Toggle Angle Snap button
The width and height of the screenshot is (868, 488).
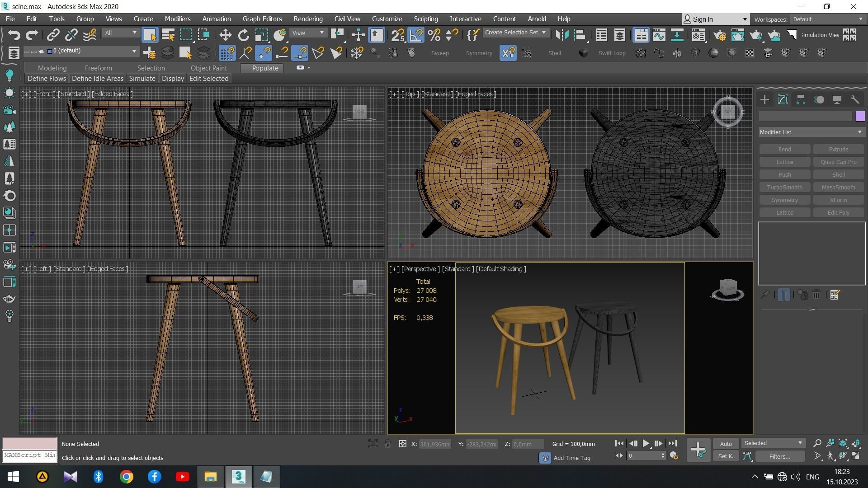coord(416,35)
